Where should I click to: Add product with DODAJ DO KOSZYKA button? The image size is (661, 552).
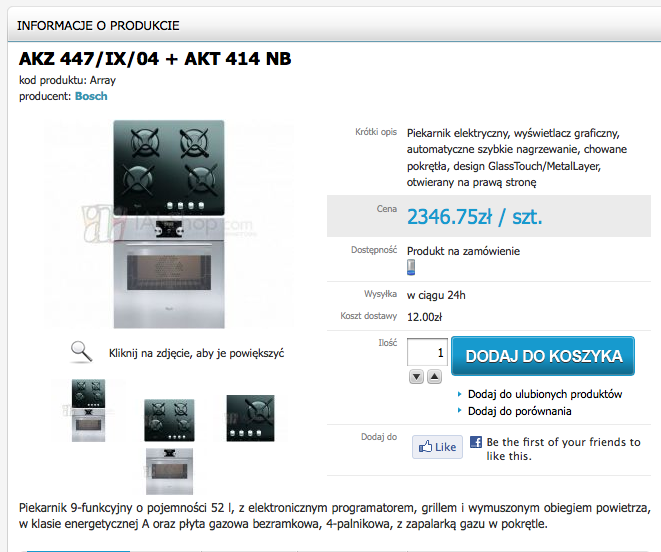tap(543, 356)
